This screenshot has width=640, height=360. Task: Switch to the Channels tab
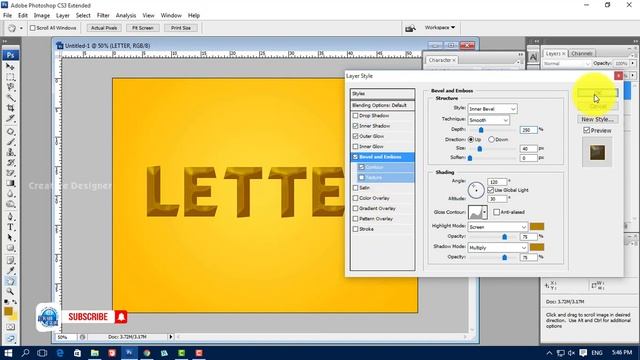point(582,53)
